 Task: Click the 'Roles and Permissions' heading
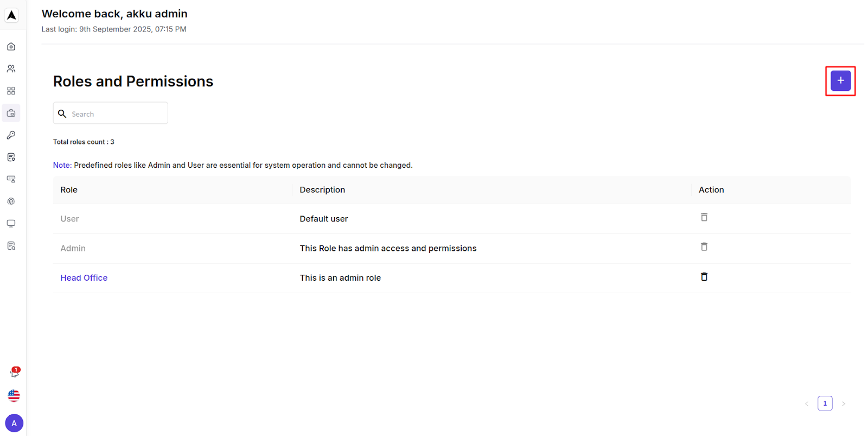[133, 81]
